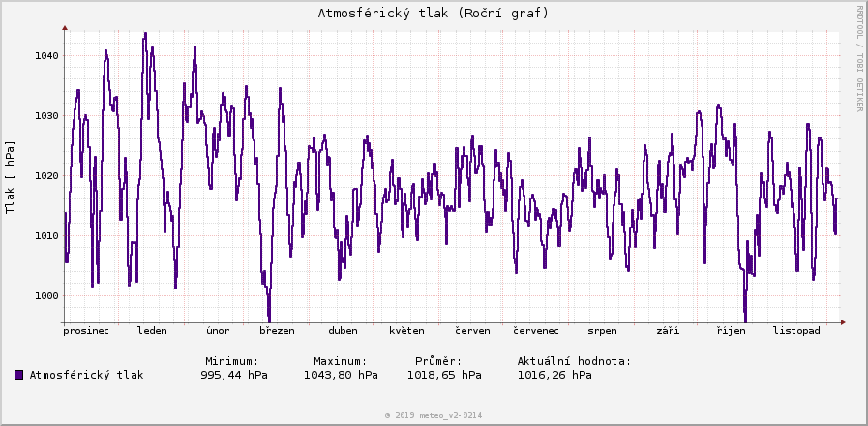Click the 'květen' month label
The height and width of the screenshot is (426, 868).
coord(406,331)
